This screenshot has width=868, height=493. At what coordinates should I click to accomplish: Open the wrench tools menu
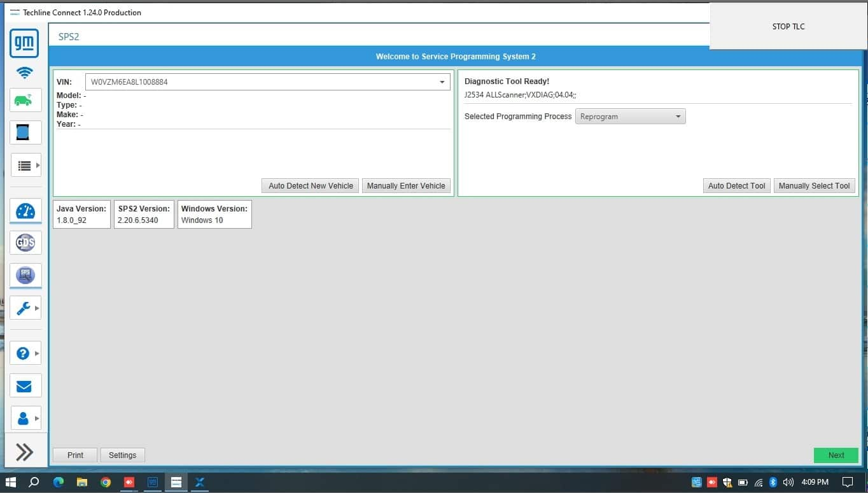click(x=25, y=308)
